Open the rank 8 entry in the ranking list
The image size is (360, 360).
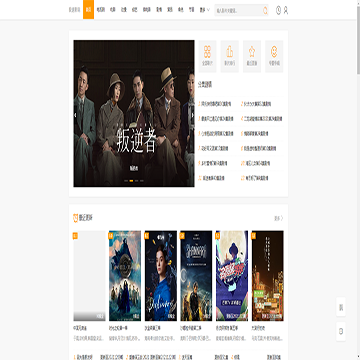click(x=258, y=149)
